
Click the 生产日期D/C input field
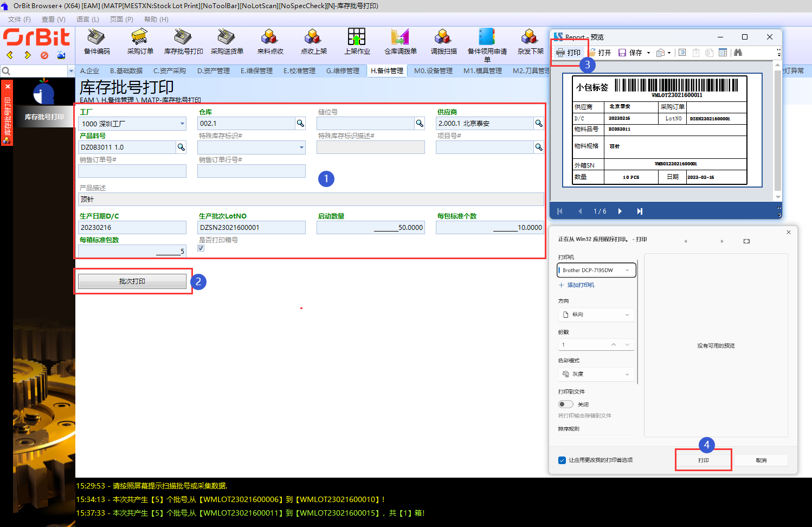click(132, 228)
